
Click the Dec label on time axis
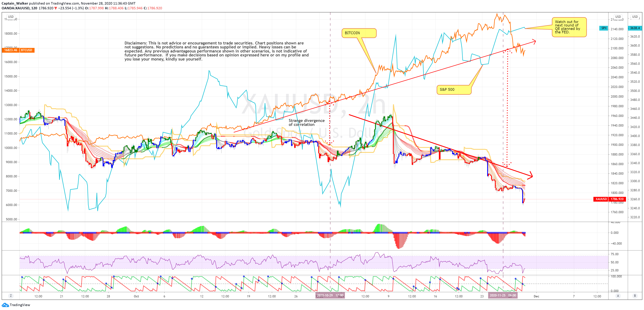536,296
